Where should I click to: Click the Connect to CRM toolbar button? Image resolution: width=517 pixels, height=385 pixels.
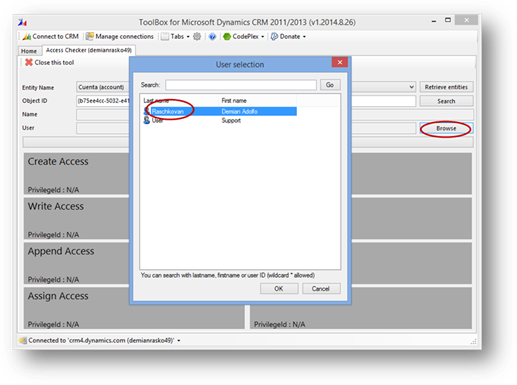pyautogui.click(x=51, y=36)
